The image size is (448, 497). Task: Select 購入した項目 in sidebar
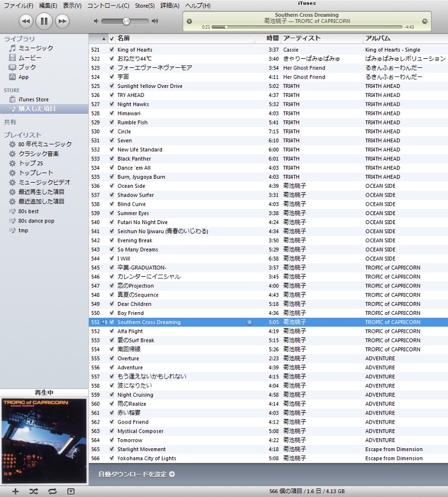[44, 109]
